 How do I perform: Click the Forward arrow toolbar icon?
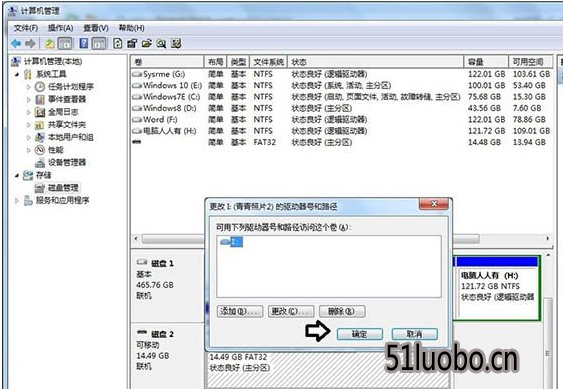point(30,44)
